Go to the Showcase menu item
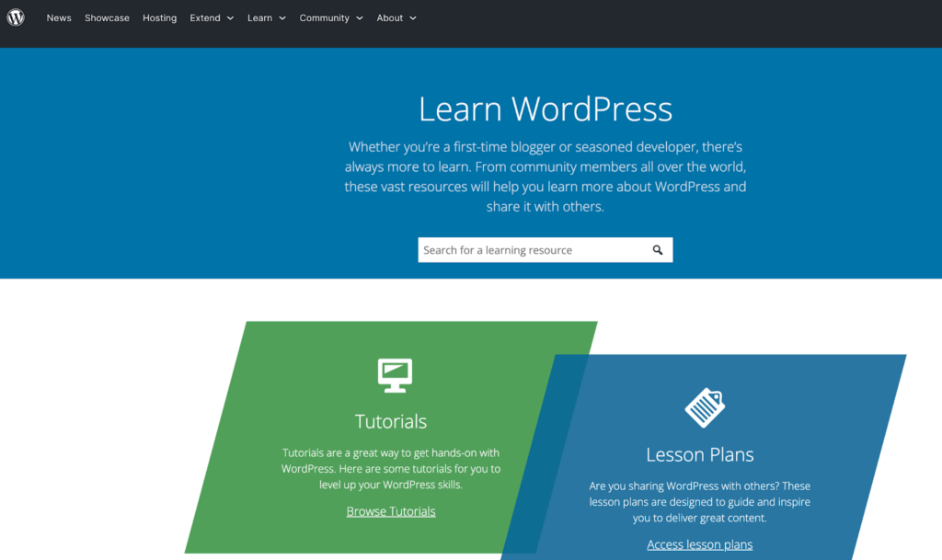 click(x=107, y=18)
